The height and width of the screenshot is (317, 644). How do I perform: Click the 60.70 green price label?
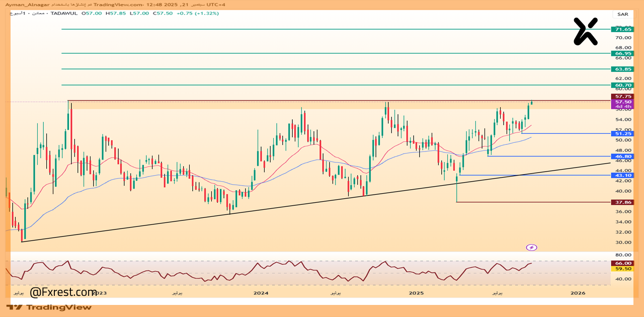coord(622,85)
